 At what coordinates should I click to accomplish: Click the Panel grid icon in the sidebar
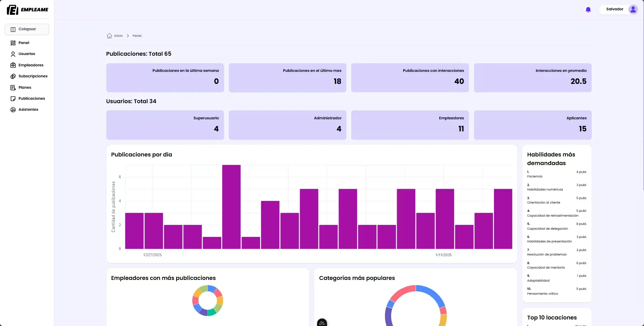click(13, 43)
